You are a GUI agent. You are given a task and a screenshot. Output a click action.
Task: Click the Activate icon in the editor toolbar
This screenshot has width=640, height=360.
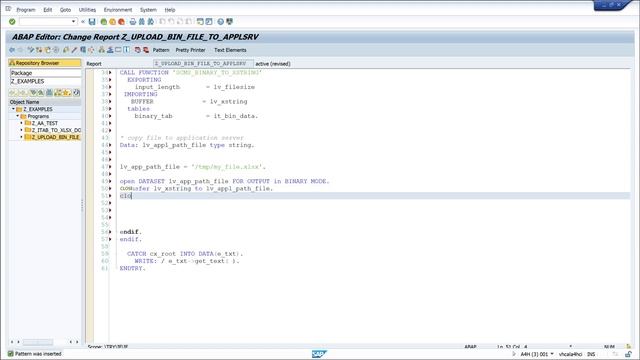(x=74, y=50)
